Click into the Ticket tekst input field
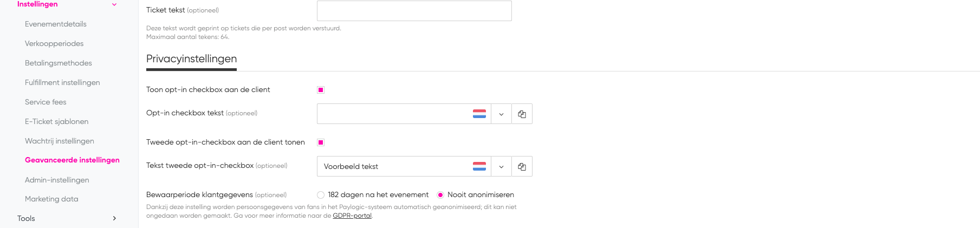Screen dimensions: 980x228 [414, 11]
